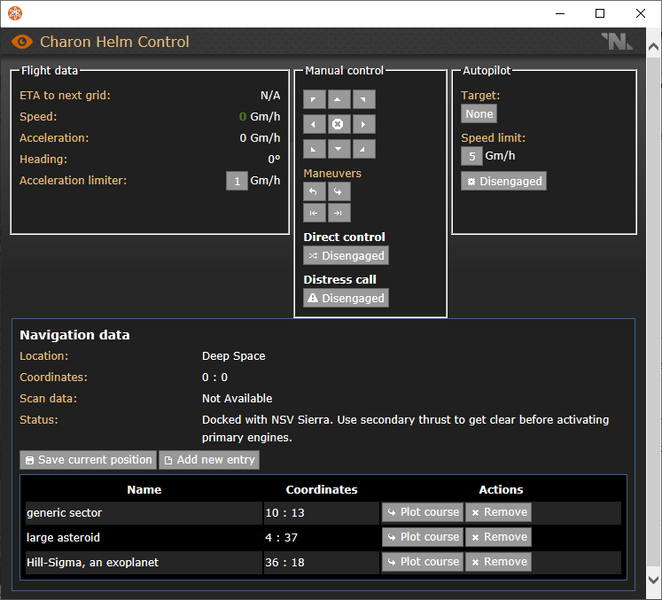Click the down-right diagonal direction button
Viewport: 662px width, 600px height.
pos(364,149)
